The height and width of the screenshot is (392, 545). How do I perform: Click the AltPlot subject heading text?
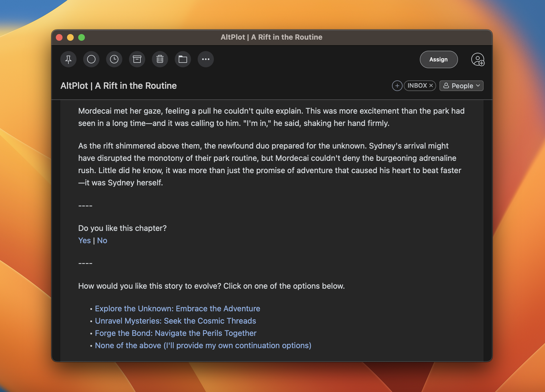click(118, 86)
